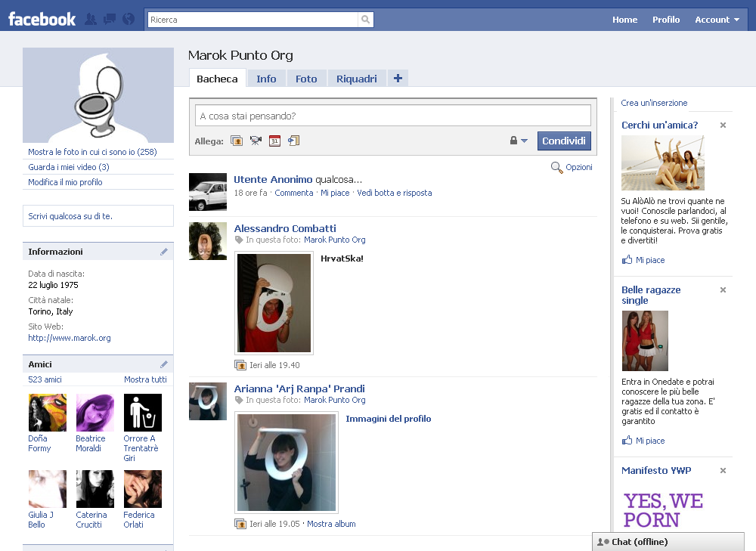
Task: Click Commenta on Utente Anonimo post
Action: click(294, 193)
